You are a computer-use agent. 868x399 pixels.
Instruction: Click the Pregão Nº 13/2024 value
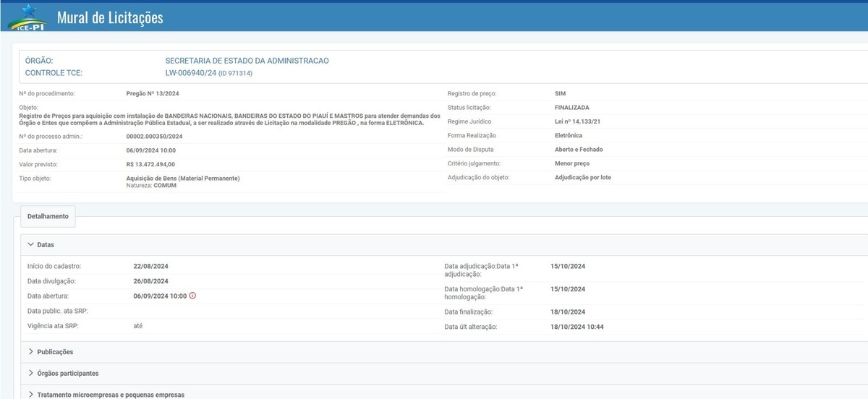(x=153, y=93)
